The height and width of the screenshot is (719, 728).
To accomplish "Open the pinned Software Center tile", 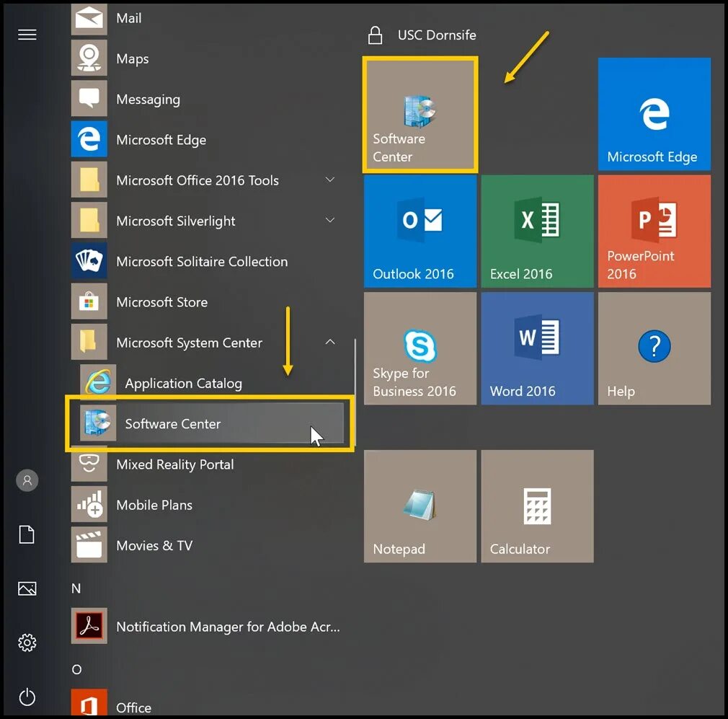I will 420,115.
